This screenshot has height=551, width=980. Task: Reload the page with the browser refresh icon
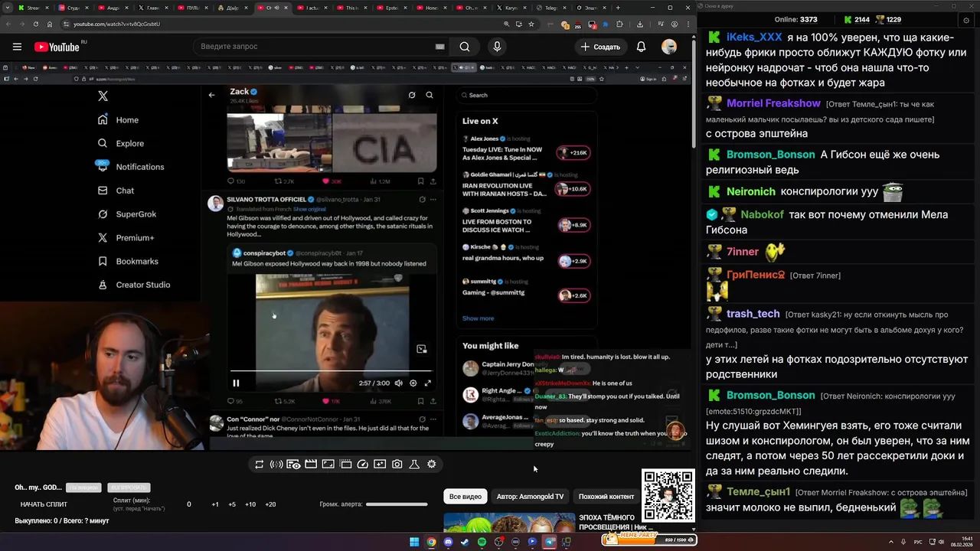(x=36, y=24)
